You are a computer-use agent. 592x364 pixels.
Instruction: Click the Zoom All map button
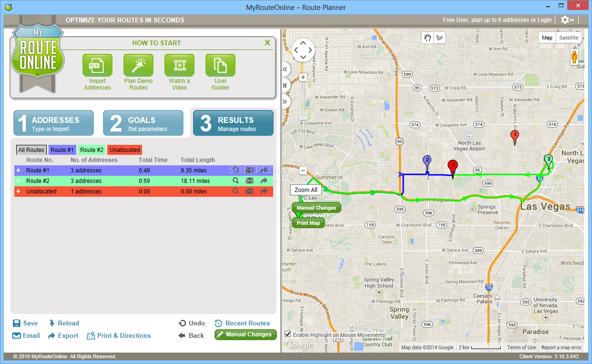306,190
